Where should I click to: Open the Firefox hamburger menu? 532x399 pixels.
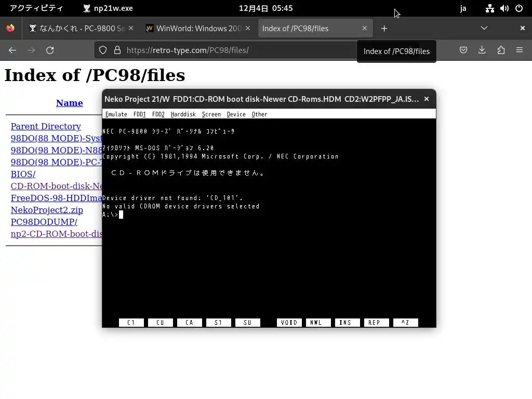[520, 50]
